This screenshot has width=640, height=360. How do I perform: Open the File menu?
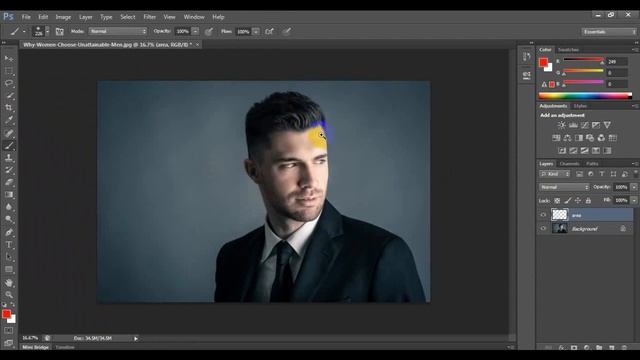(26, 17)
